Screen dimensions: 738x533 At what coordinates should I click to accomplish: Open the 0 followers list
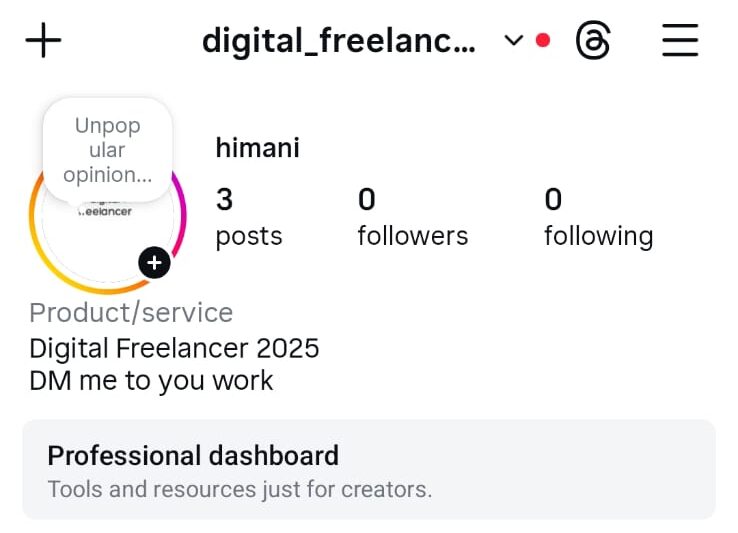[x=412, y=218]
